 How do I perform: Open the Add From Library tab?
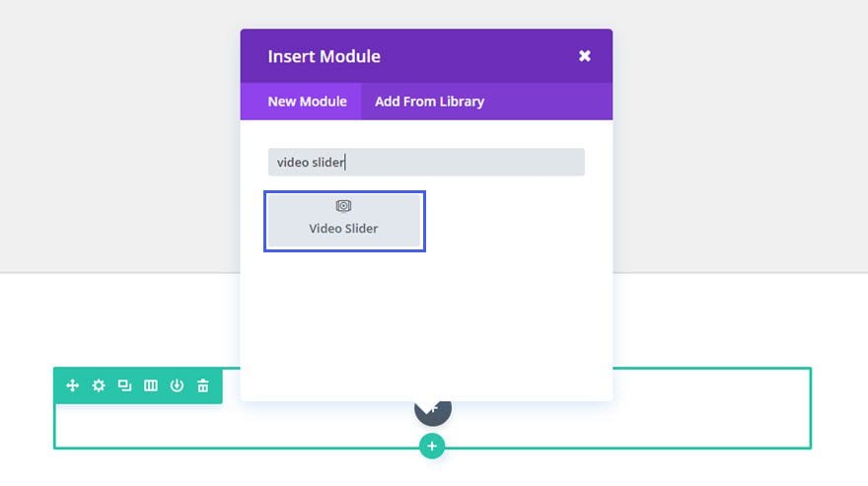click(x=430, y=102)
